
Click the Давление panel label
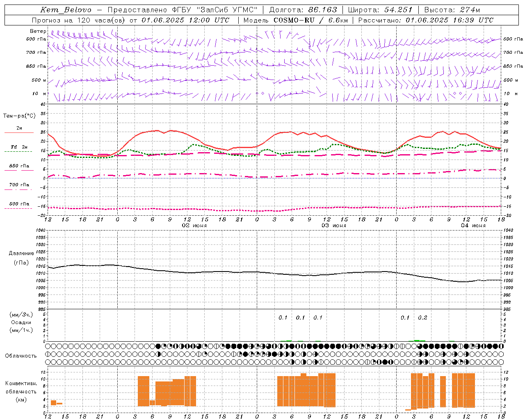point(21,253)
